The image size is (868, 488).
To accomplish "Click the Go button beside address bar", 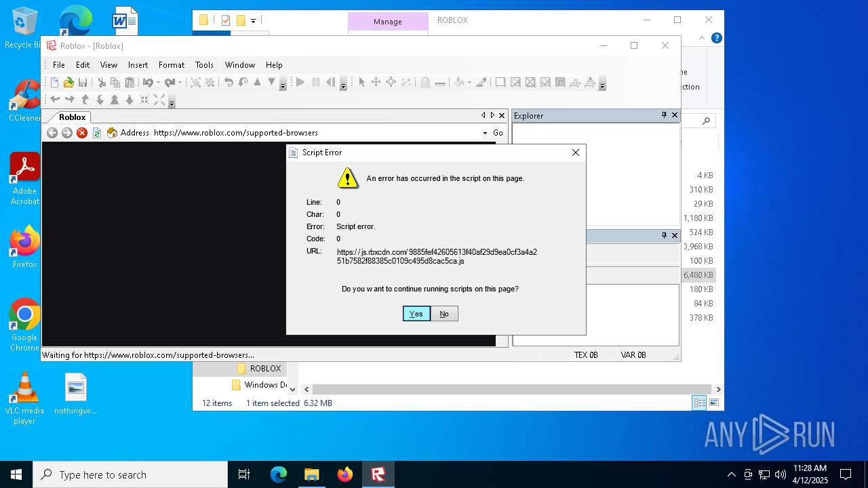I will point(498,133).
